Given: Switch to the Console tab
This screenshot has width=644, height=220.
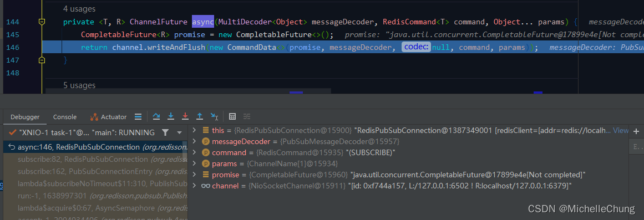Looking at the screenshot, I should (64, 116).
